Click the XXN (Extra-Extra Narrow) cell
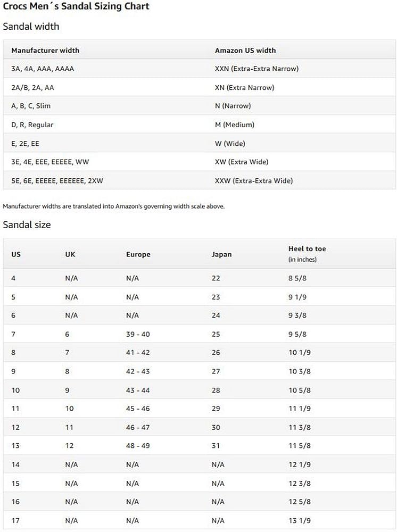397x532 pixels. click(257, 69)
